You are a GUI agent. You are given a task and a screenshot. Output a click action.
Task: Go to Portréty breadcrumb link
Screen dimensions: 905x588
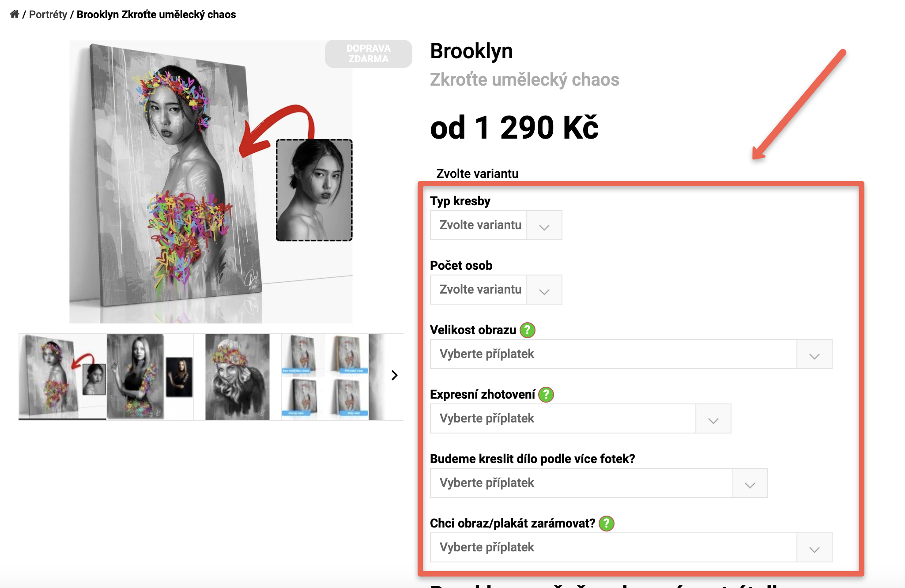(48, 14)
